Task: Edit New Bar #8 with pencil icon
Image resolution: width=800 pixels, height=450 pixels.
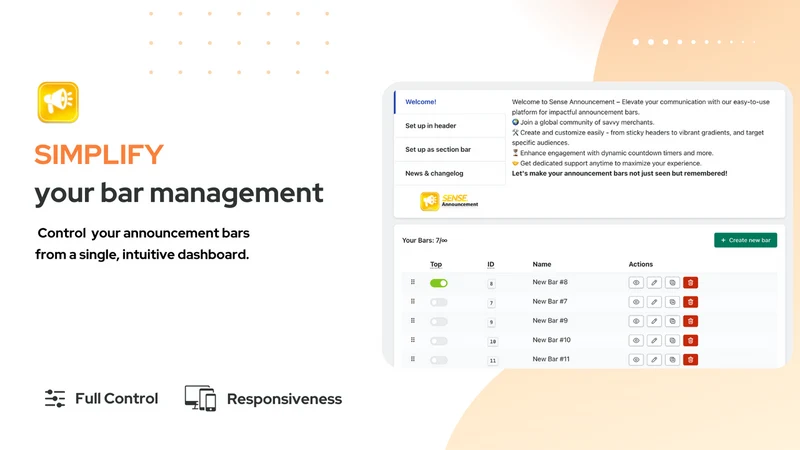Action: pyautogui.click(x=654, y=283)
